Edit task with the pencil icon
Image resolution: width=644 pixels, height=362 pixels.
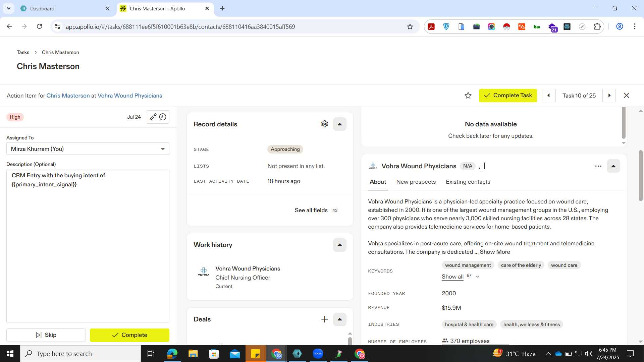[x=153, y=117]
